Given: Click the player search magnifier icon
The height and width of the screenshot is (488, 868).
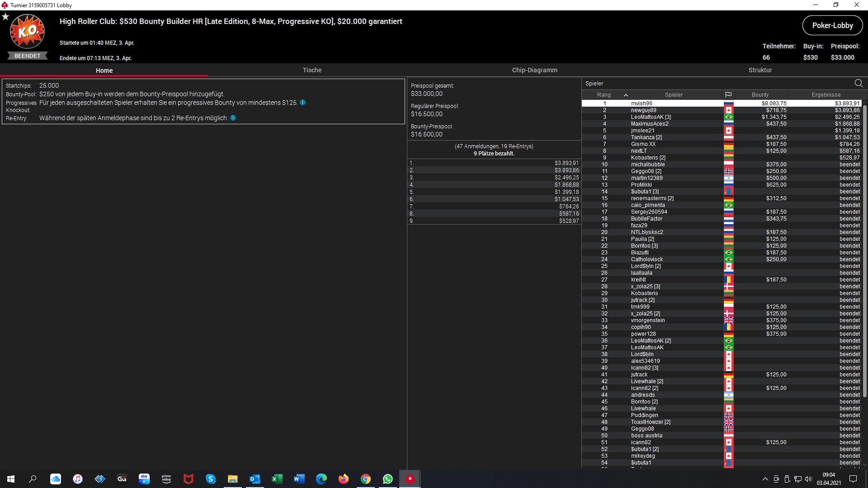Looking at the screenshot, I should [x=858, y=83].
